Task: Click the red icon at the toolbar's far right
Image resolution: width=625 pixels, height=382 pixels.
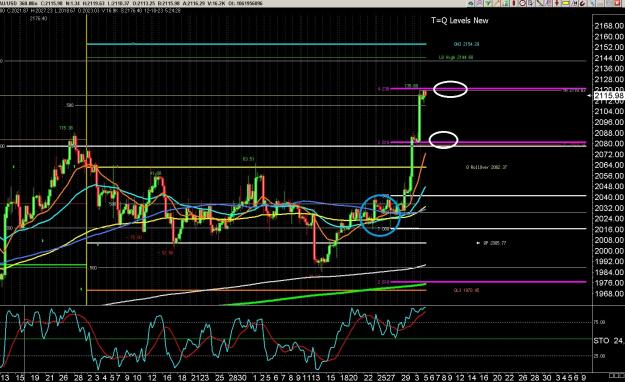Action: pos(617,3)
